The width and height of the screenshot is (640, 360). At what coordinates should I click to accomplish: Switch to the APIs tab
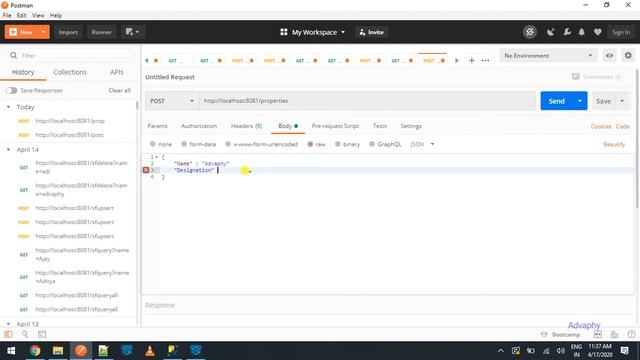pyautogui.click(x=117, y=72)
